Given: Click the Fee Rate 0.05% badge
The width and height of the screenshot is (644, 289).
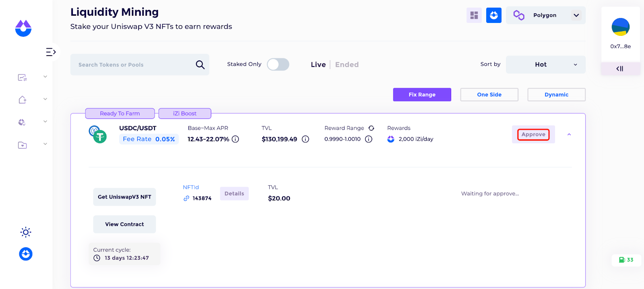Looking at the screenshot, I should pos(149,139).
